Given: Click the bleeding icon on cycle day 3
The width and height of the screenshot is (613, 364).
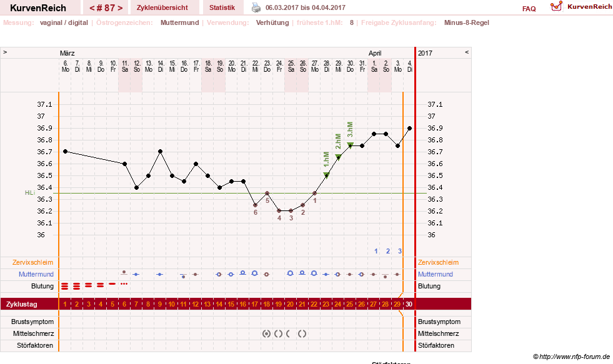Looking at the screenshot, I should coord(89,285).
